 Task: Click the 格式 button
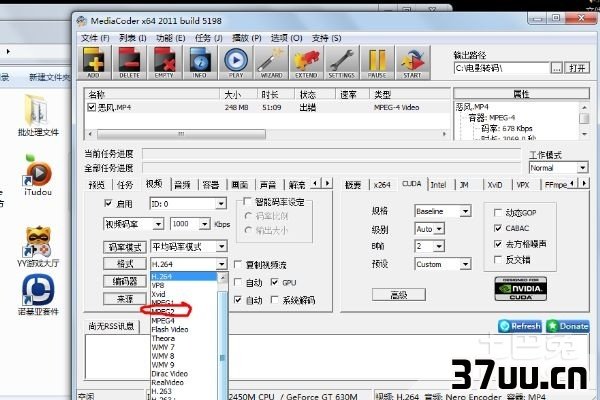pos(125,264)
